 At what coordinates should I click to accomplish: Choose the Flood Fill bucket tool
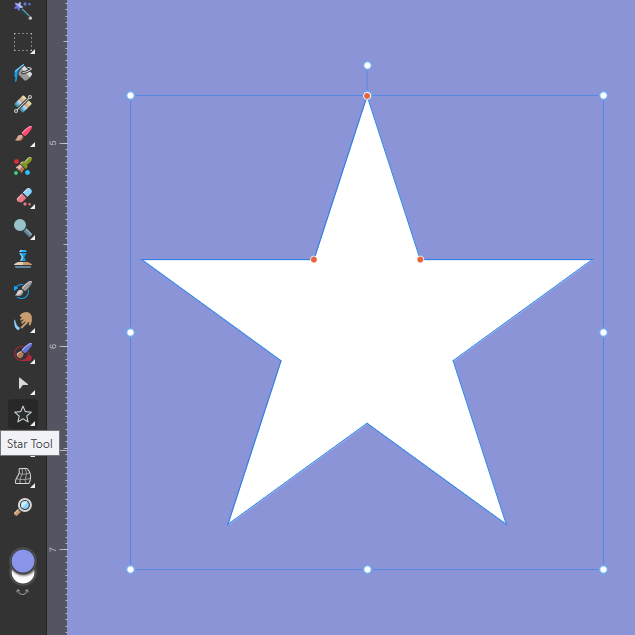(23, 73)
